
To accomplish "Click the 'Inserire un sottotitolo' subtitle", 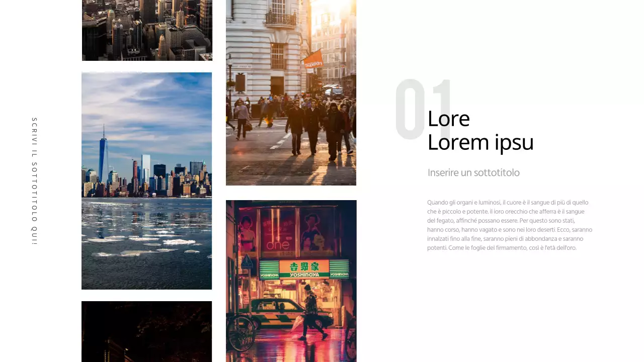I will click(473, 173).
